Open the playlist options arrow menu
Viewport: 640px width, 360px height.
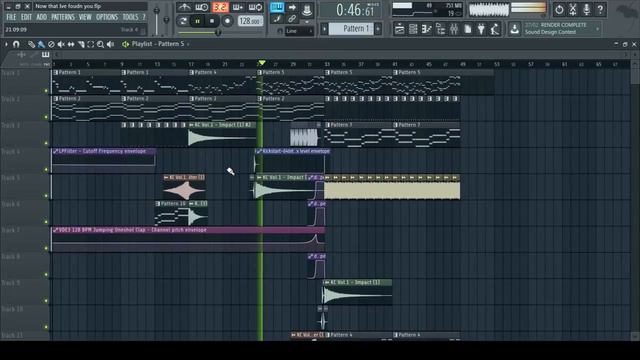click(x=6, y=44)
